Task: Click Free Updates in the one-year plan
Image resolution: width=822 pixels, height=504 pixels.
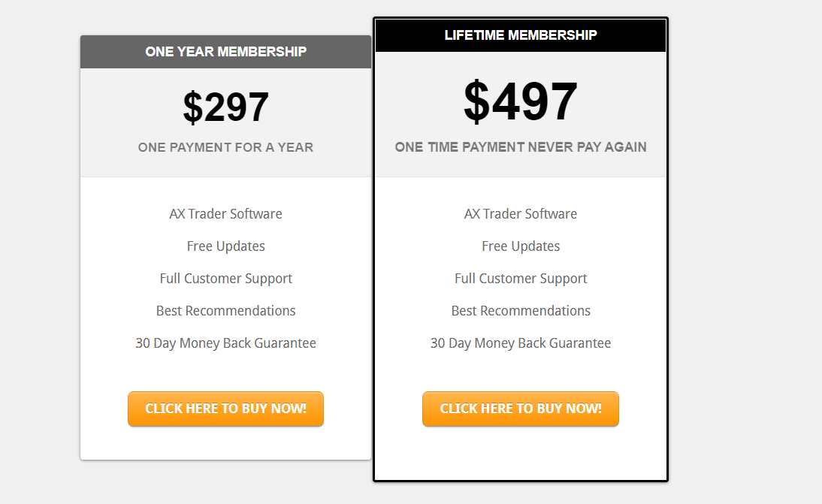Action: (x=225, y=246)
